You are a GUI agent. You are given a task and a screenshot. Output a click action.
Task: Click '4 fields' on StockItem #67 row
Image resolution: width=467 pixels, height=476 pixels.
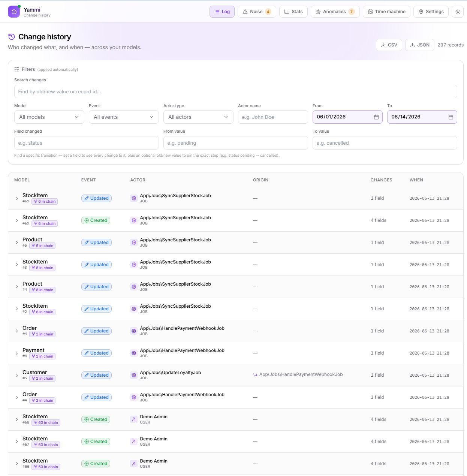[379, 442]
